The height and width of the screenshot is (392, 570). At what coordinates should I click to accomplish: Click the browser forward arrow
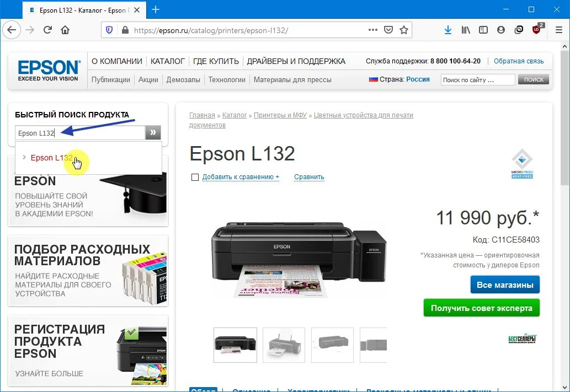click(x=30, y=30)
